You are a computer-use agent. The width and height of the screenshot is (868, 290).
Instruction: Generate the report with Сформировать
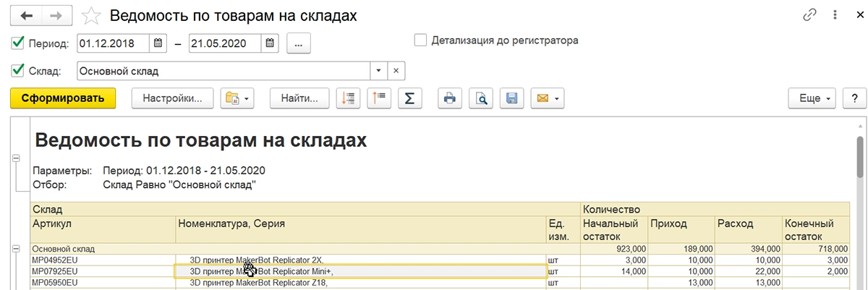[x=63, y=98]
